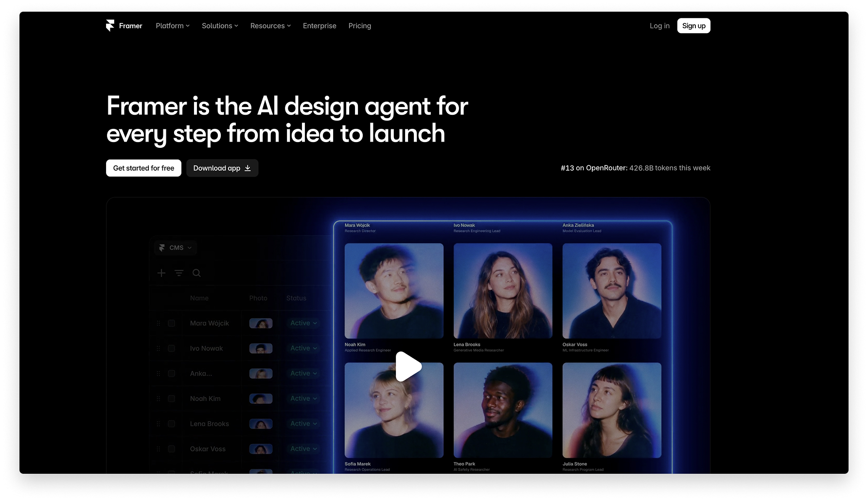Select the name Oskar Voss in table

click(x=208, y=449)
